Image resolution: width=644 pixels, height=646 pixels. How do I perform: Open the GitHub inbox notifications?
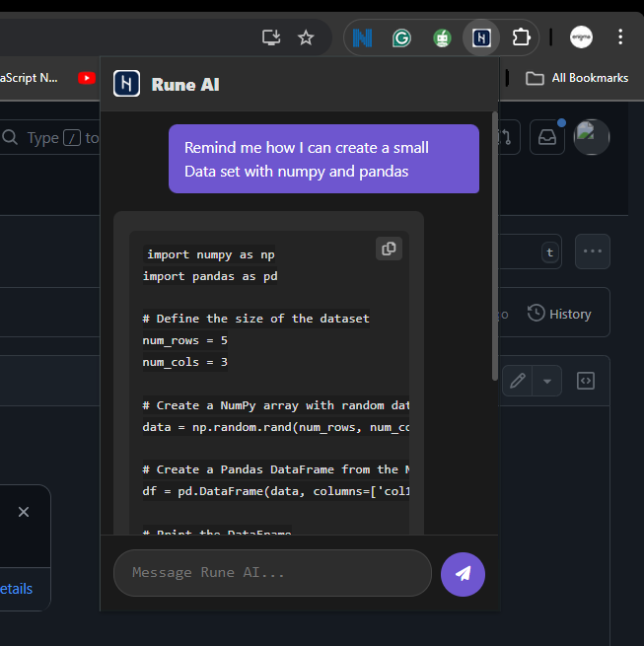tap(547, 137)
